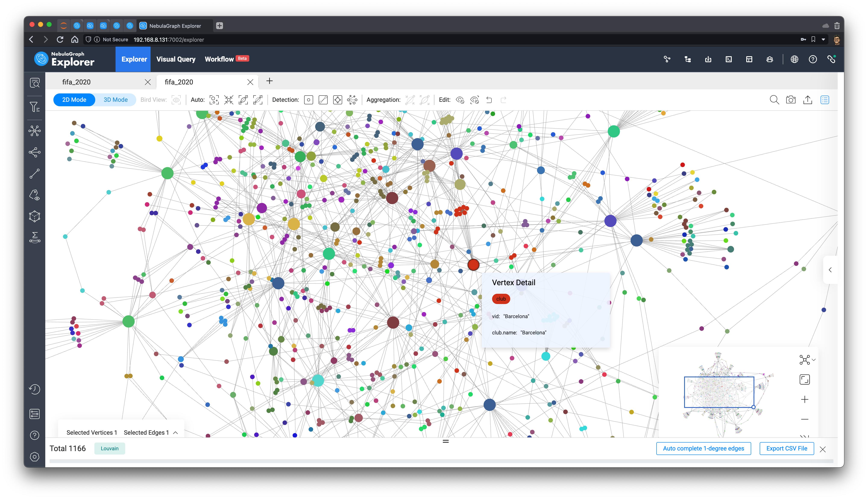The image size is (868, 499).
Task: Click the hide selected vertices eye icon
Action: tap(460, 100)
